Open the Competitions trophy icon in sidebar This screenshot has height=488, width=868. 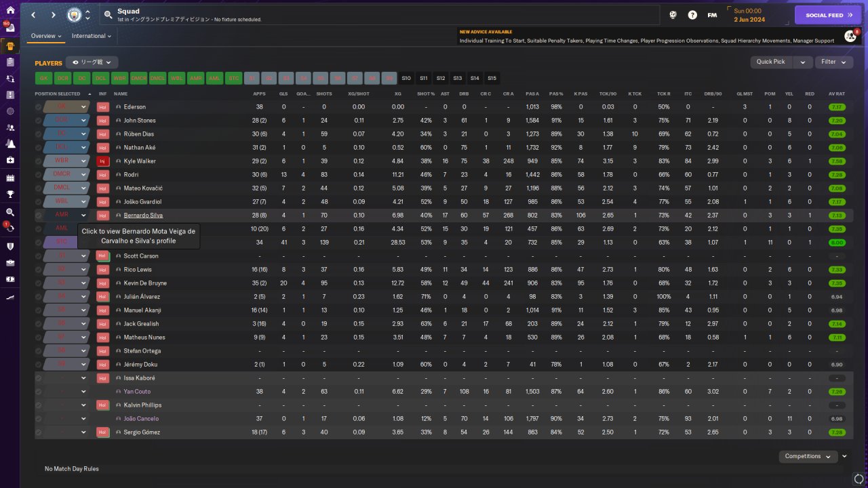click(x=10, y=193)
